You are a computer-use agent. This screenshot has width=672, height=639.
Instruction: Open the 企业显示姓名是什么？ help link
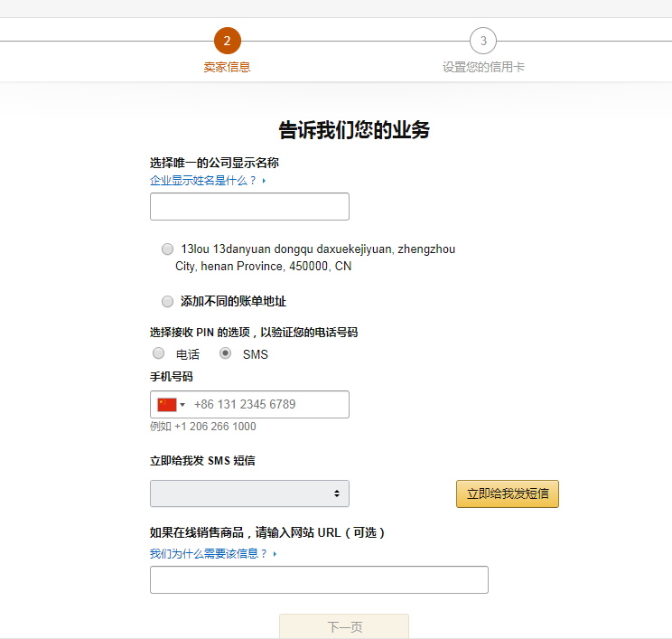click(x=208, y=181)
